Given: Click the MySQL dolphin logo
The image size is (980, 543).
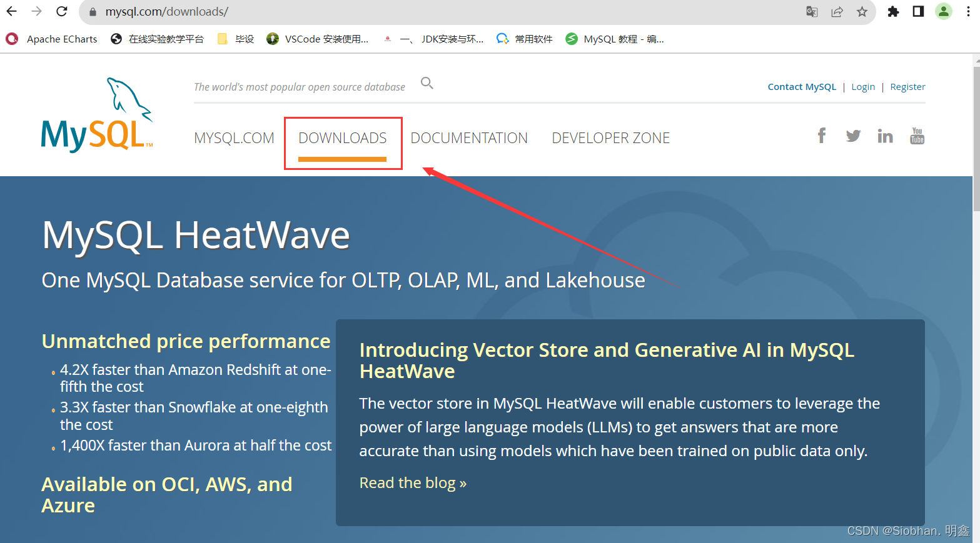Looking at the screenshot, I should pos(95,113).
